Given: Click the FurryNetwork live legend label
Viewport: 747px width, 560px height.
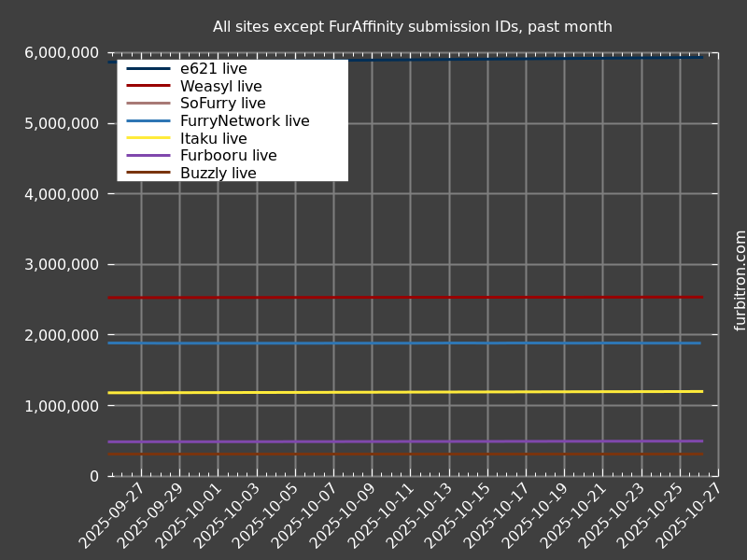Looking at the screenshot, I should click(x=244, y=121).
